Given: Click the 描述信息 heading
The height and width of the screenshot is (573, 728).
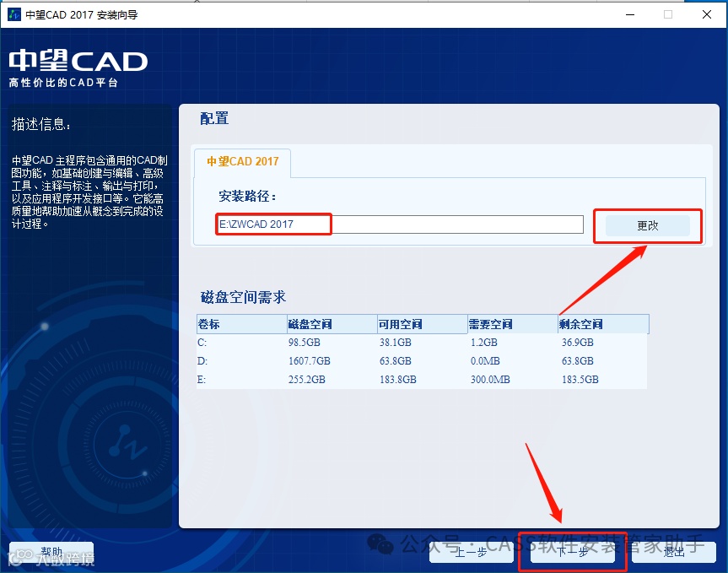Looking at the screenshot, I should coord(40,124).
